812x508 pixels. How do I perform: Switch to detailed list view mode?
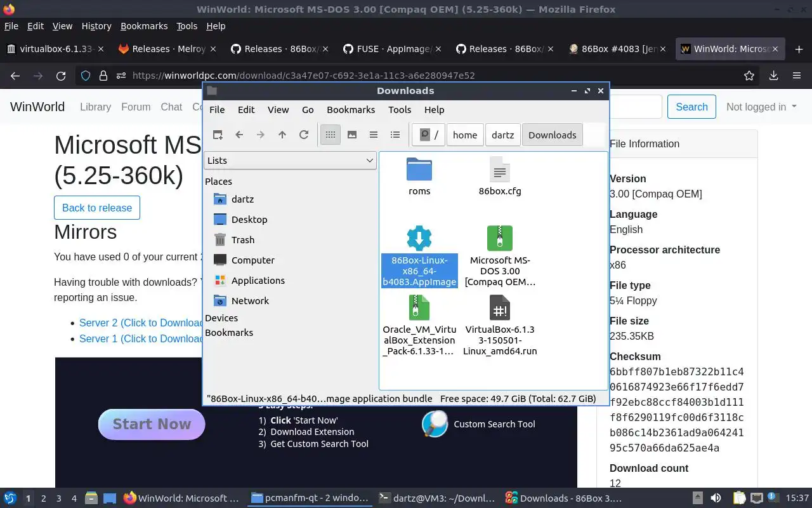point(395,135)
